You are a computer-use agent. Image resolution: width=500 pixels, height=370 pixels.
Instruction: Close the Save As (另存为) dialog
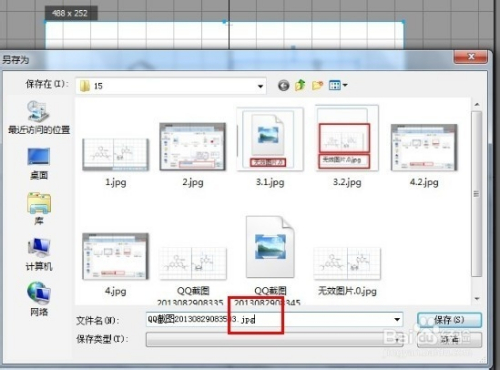(471, 57)
